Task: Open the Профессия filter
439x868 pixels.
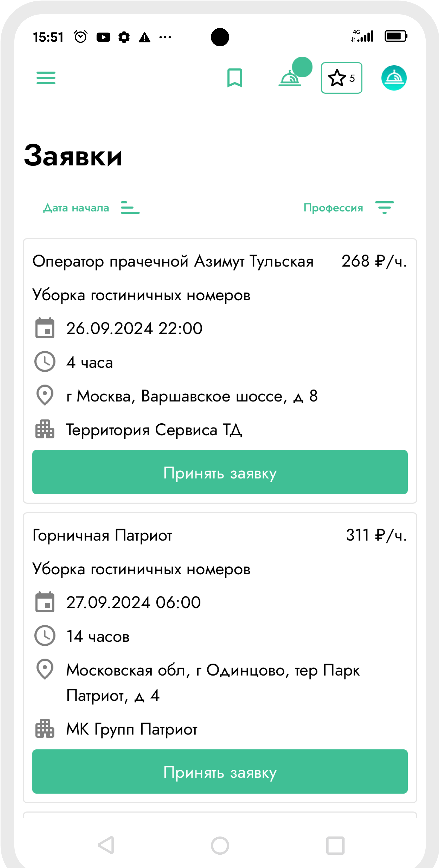Action: (333, 208)
